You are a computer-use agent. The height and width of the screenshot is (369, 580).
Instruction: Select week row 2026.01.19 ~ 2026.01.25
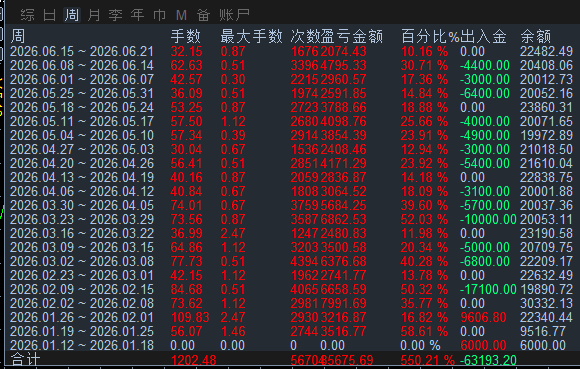(291, 331)
